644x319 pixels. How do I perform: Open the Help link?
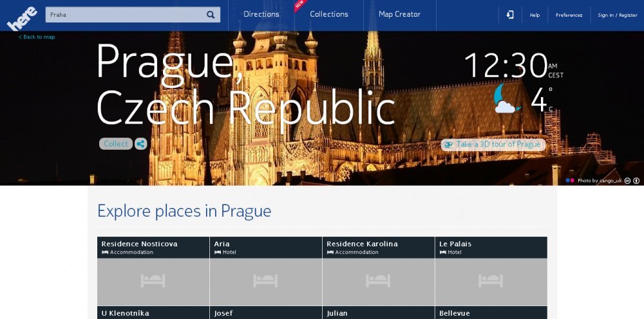tap(535, 15)
